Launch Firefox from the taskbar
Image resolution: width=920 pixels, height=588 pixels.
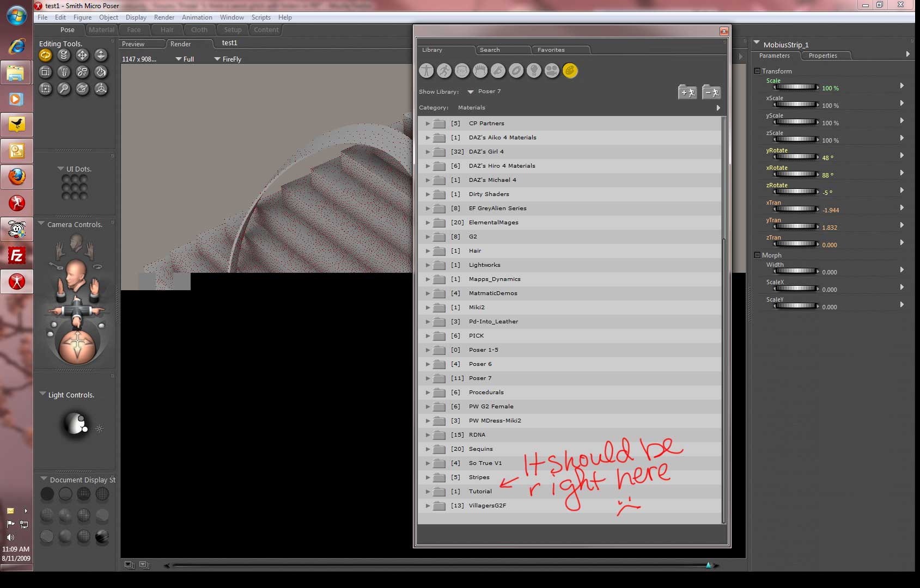17,177
